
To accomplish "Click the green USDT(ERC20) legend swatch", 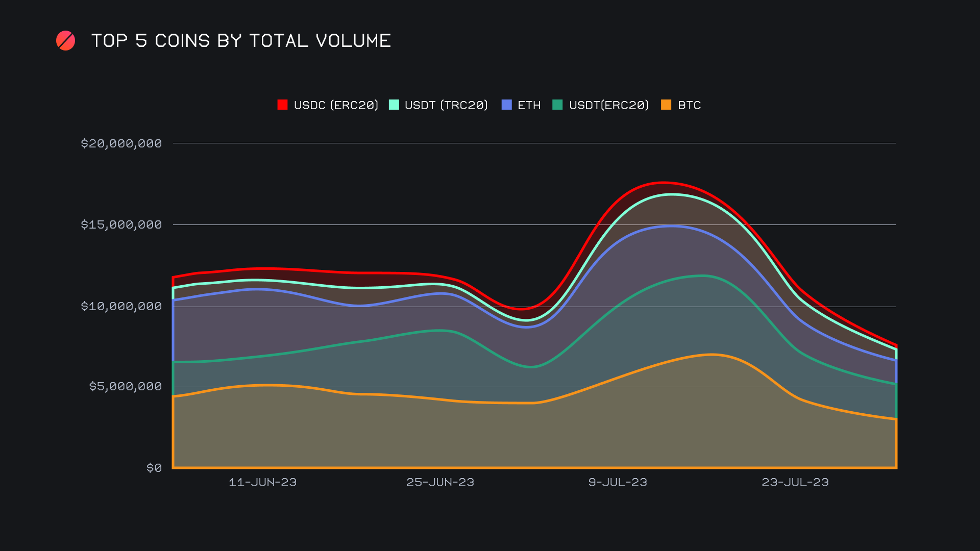I will (x=557, y=105).
